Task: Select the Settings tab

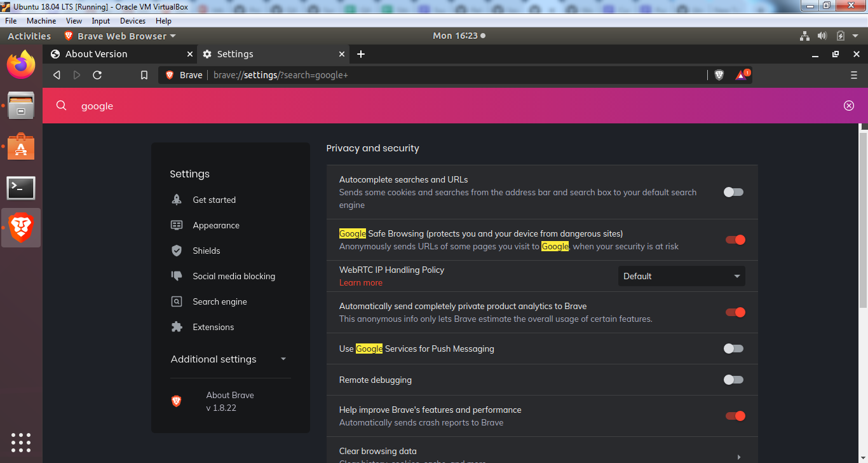Action: click(273, 54)
